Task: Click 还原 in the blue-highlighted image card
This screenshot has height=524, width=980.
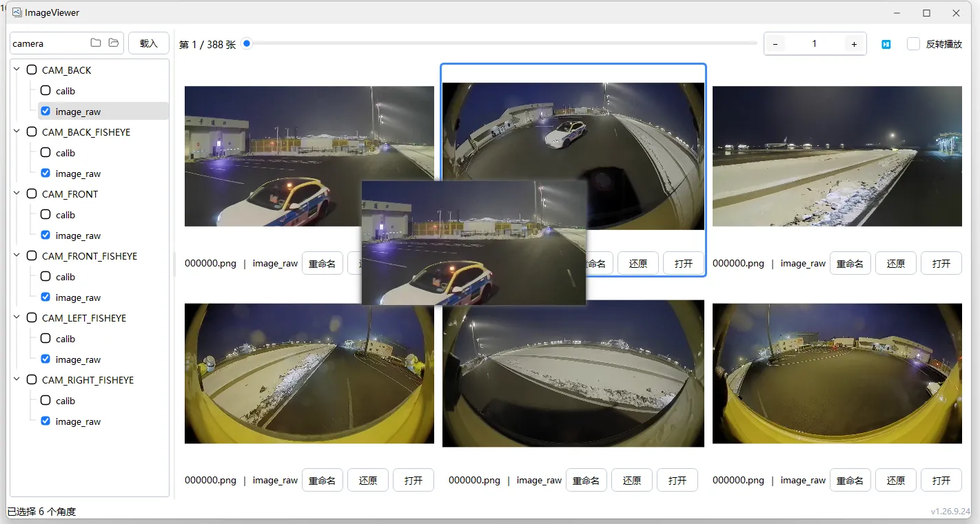Action: coord(637,263)
